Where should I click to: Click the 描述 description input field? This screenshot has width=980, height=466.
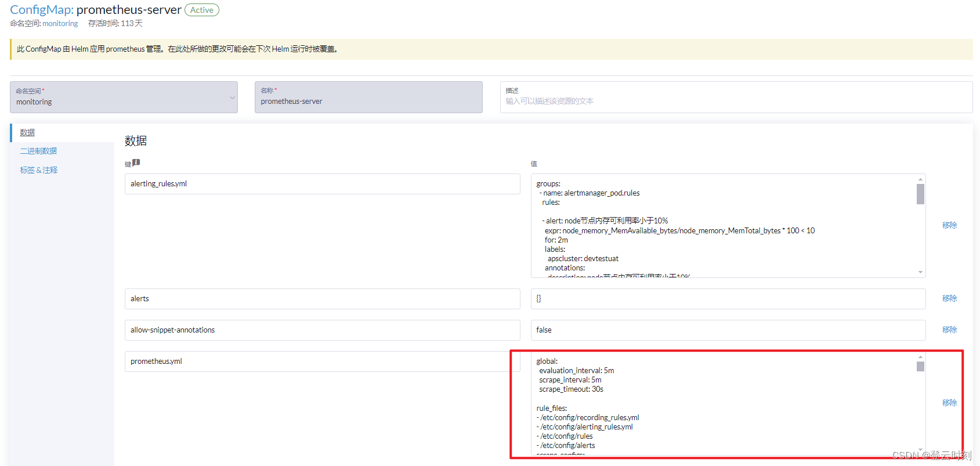(x=736, y=97)
